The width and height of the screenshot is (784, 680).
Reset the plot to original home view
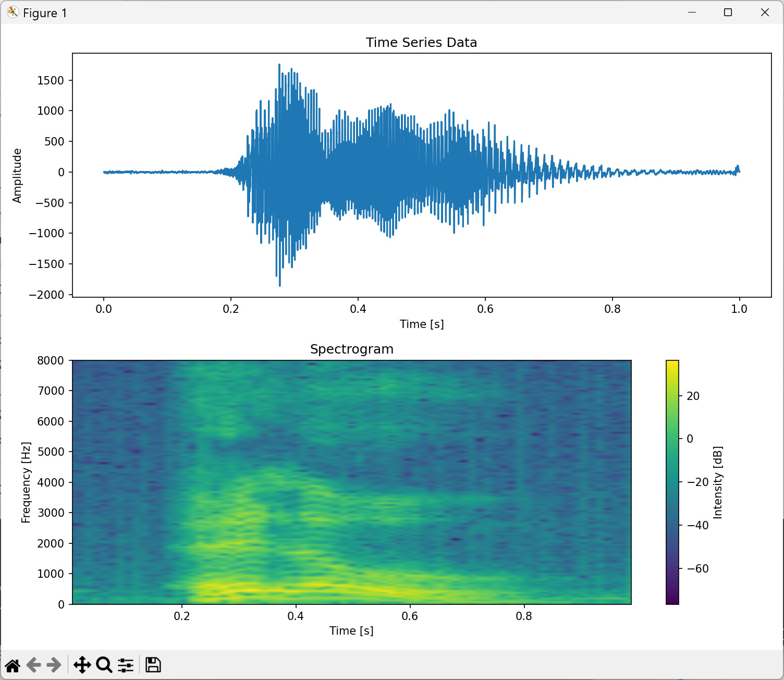(x=13, y=665)
